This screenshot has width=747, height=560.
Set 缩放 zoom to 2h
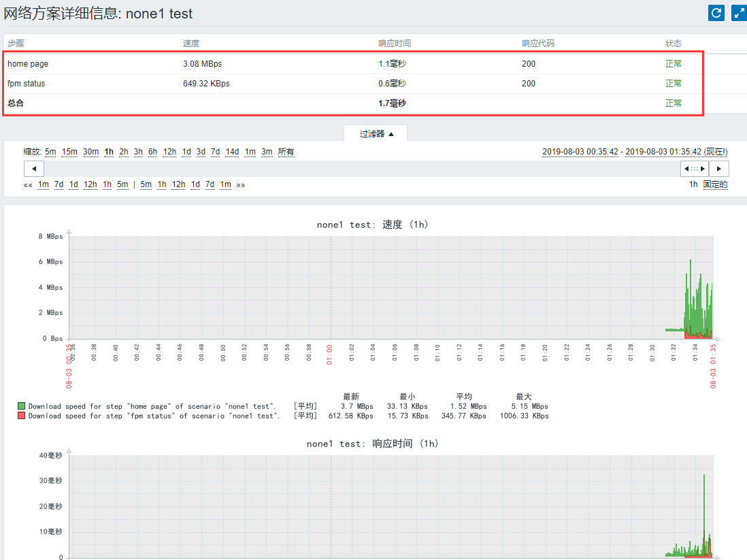coord(124,152)
